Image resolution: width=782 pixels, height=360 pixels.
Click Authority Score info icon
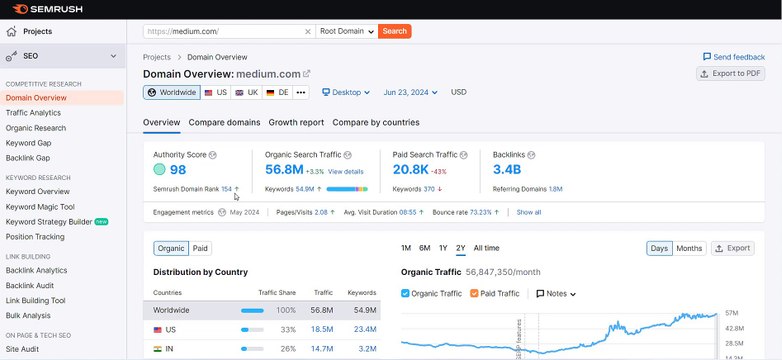(x=213, y=155)
